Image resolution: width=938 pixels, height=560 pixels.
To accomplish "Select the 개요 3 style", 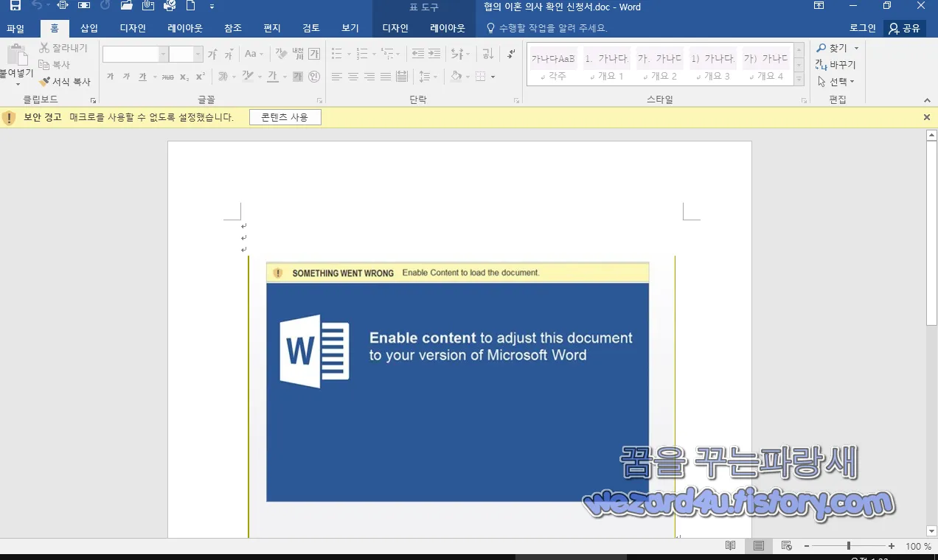I will [712, 65].
